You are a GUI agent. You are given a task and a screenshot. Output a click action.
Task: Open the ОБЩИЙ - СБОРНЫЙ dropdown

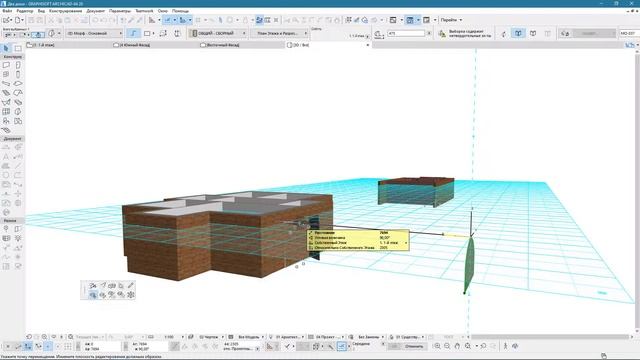[218, 33]
